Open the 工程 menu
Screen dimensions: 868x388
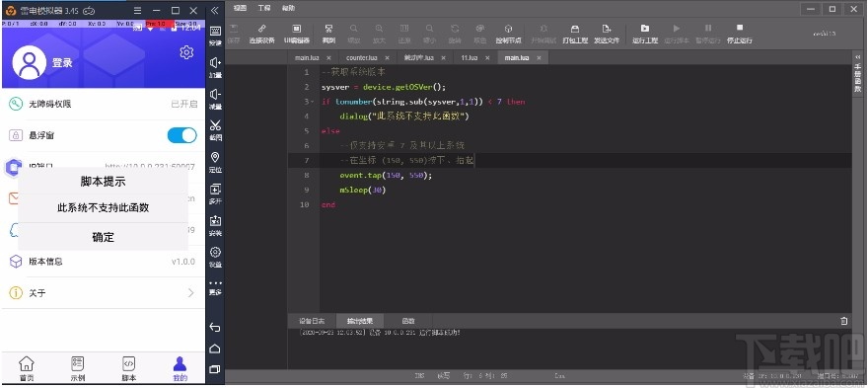point(263,8)
